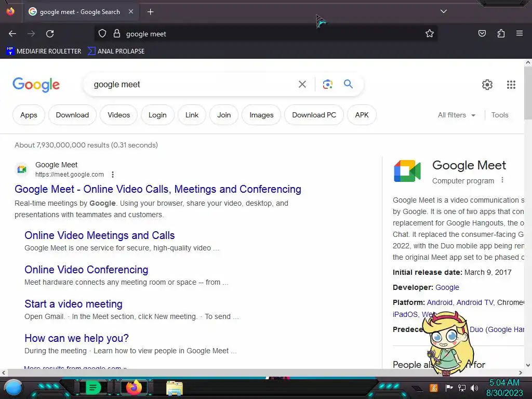Filter results by Login
Screen dimensions: 532x399
(x=157, y=115)
